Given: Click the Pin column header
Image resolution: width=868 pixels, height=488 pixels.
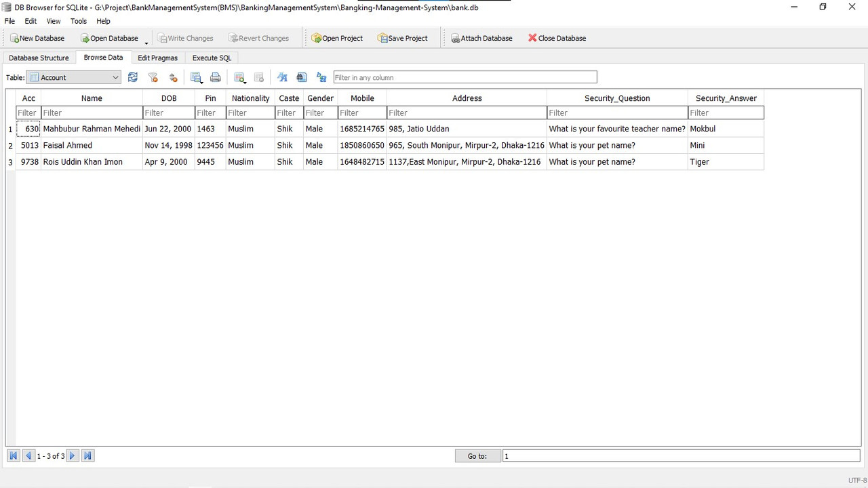Looking at the screenshot, I should (210, 98).
